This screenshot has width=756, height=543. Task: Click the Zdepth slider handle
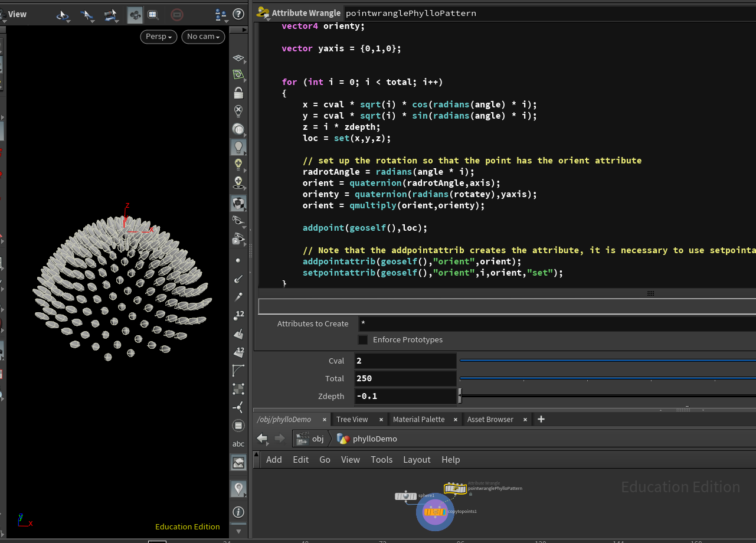click(x=460, y=396)
